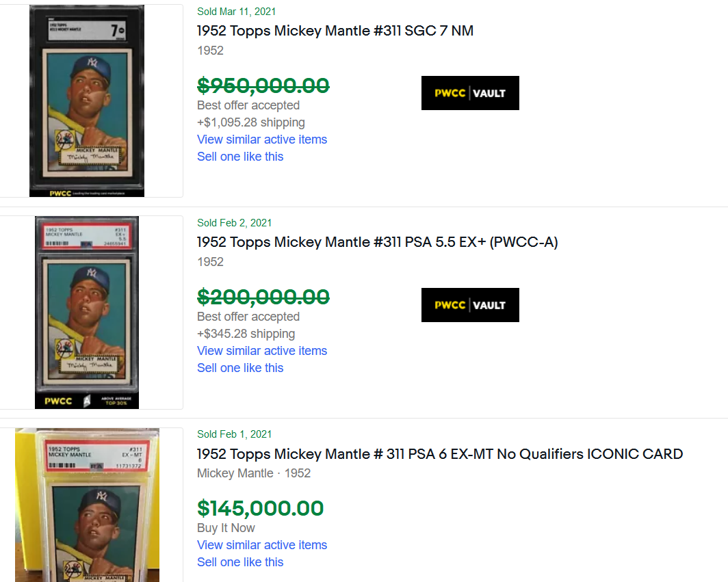Screen dimensions: 728x582
Task: View similar active items for the PSA 6 listing
Action: (262, 545)
